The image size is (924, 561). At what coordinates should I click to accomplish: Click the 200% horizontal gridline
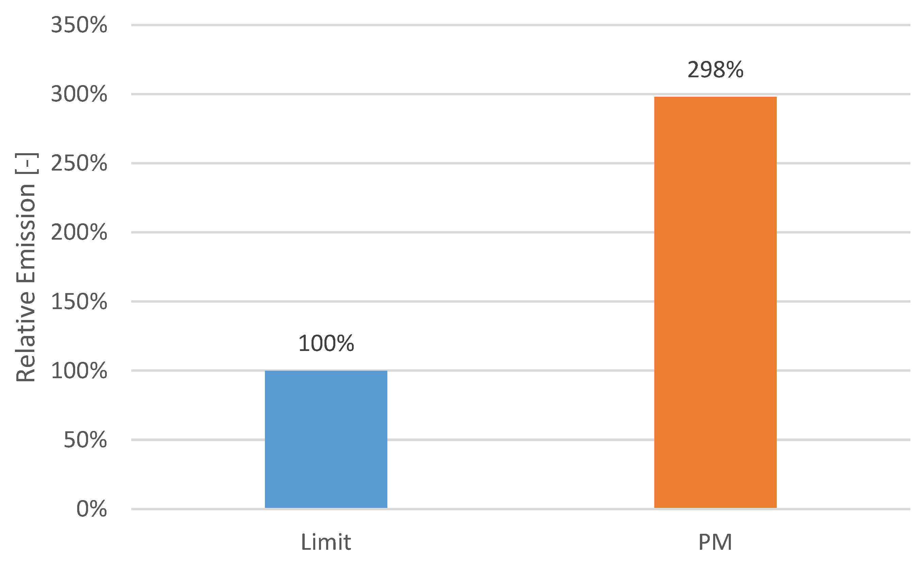click(x=487, y=232)
